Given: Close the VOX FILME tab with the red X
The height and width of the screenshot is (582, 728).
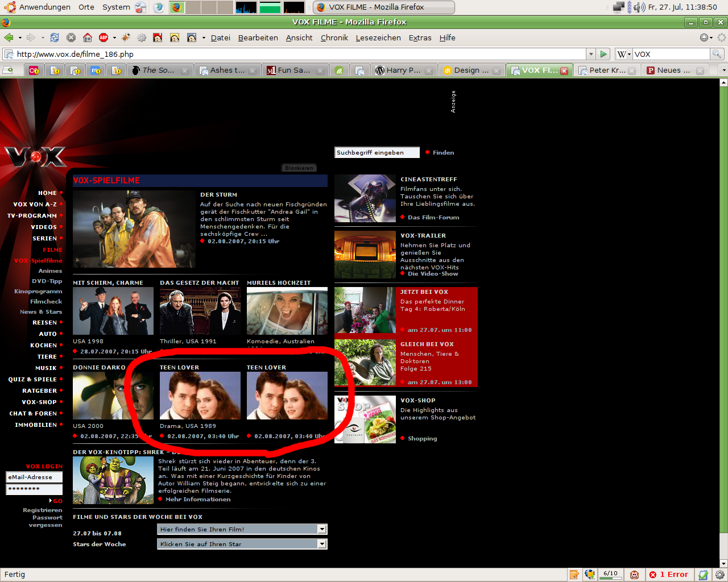Looking at the screenshot, I should coord(564,70).
